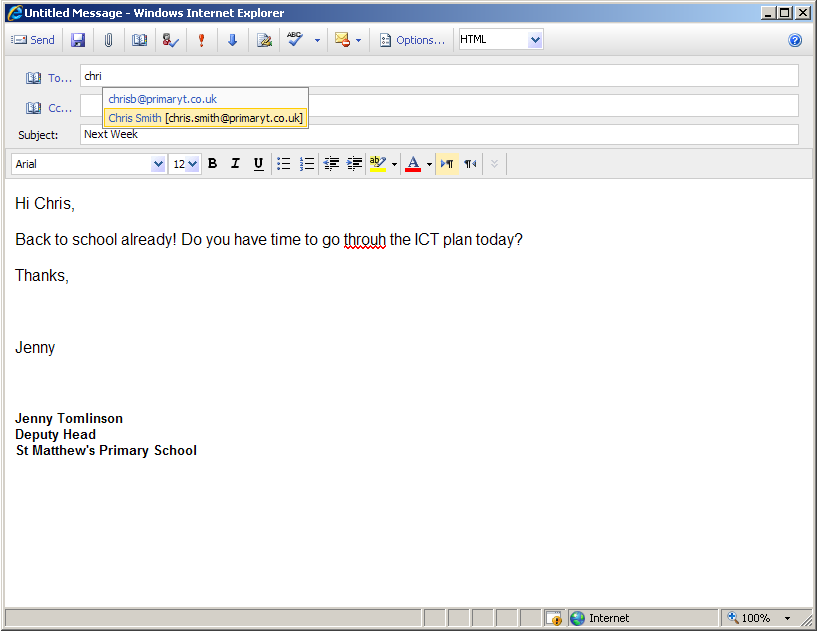Click the Hi Chris, greeting line
This screenshot has width=818, height=631.
45,203
